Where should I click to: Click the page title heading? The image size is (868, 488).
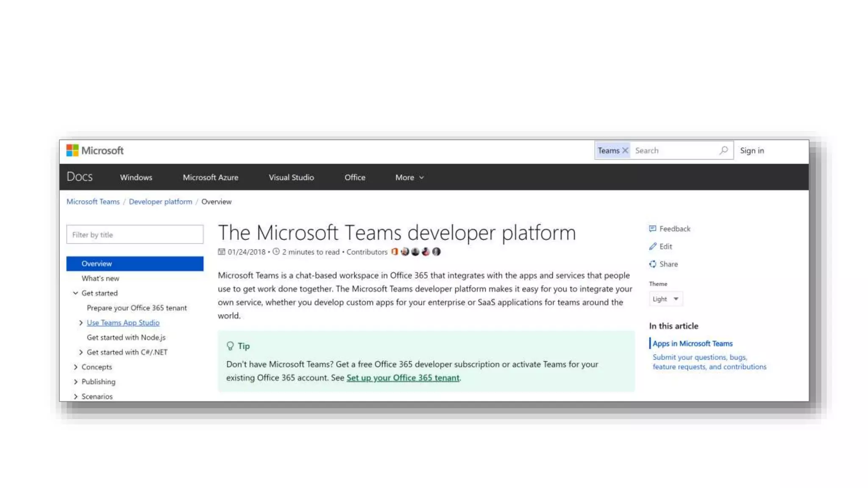(x=397, y=233)
